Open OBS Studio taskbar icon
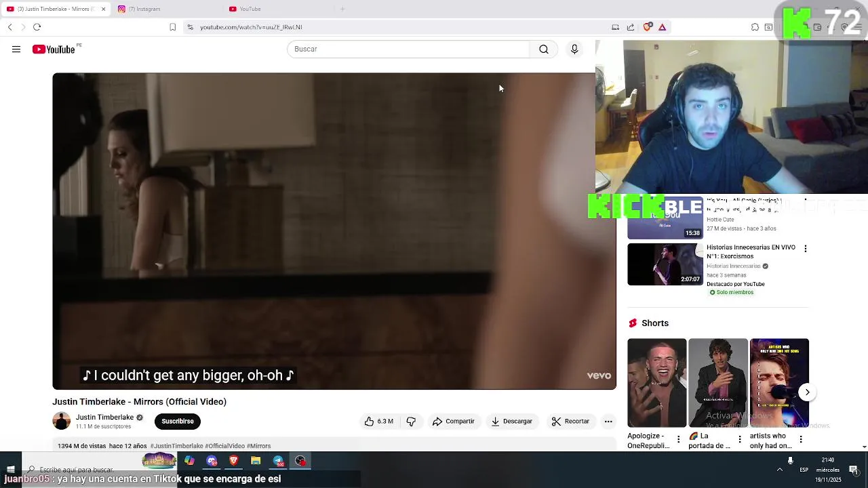This screenshot has width=868, height=488. point(300,461)
